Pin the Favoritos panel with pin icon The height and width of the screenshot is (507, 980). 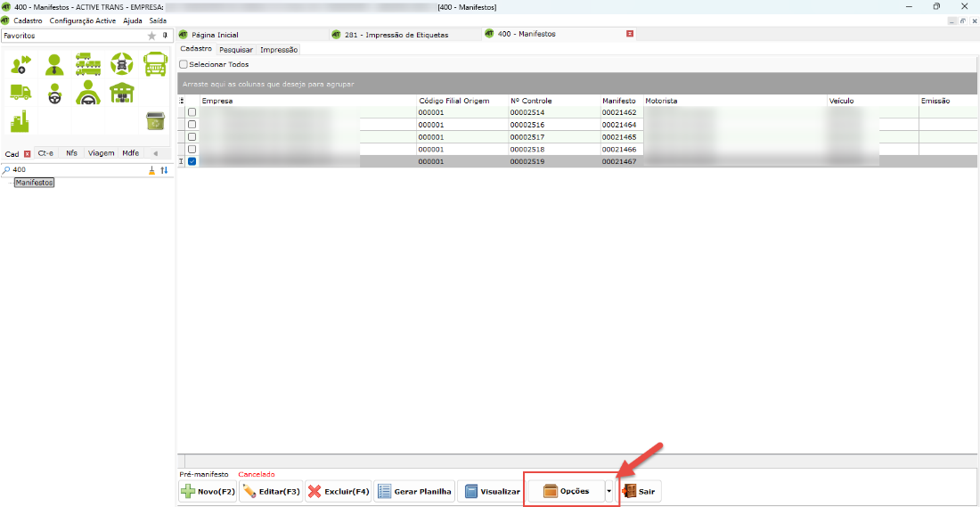tap(165, 36)
